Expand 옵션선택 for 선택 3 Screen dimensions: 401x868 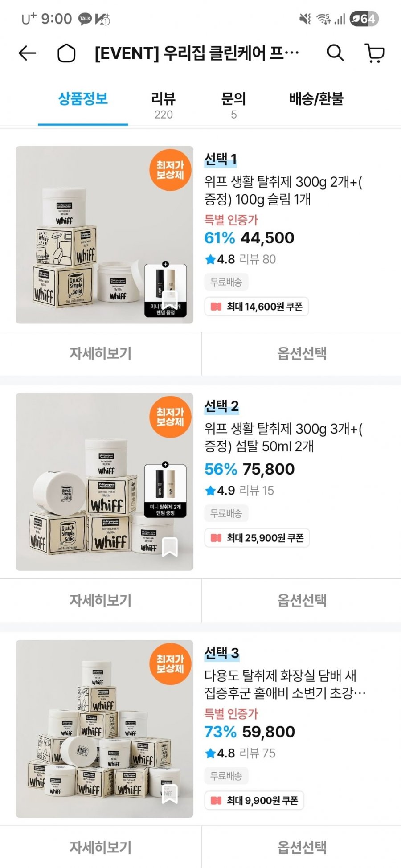(302, 847)
